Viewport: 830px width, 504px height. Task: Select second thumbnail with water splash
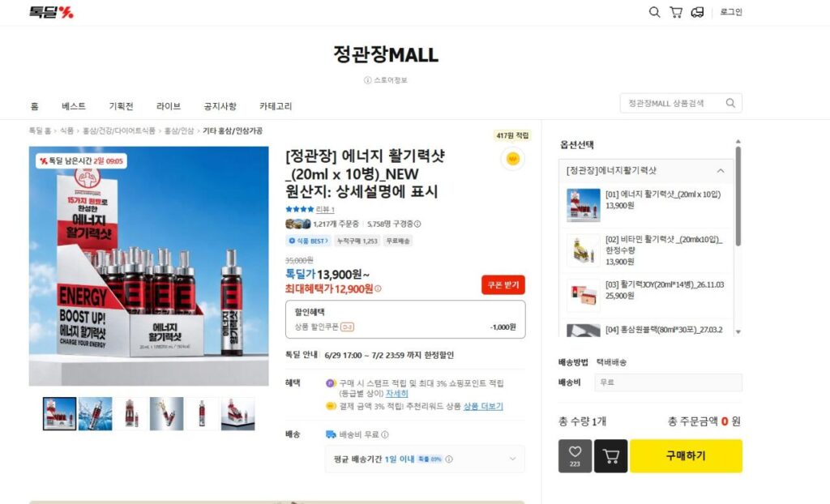point(96,413)
